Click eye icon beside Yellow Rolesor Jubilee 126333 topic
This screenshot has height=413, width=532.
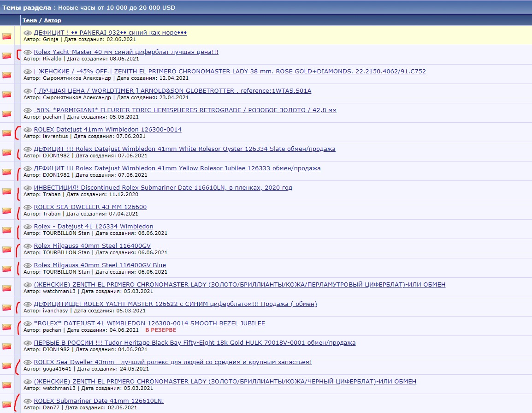[28, 168]
